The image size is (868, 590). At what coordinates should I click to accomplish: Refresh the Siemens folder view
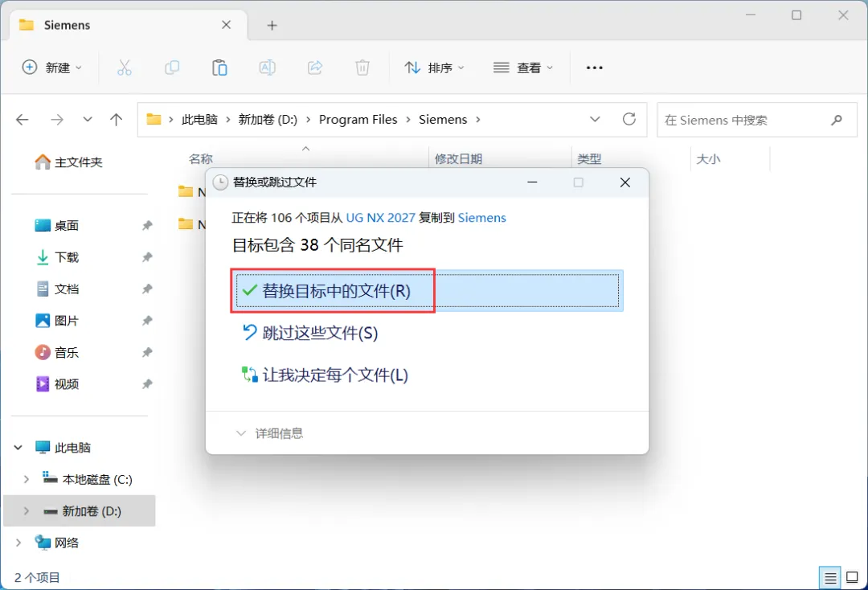[628, 119]
